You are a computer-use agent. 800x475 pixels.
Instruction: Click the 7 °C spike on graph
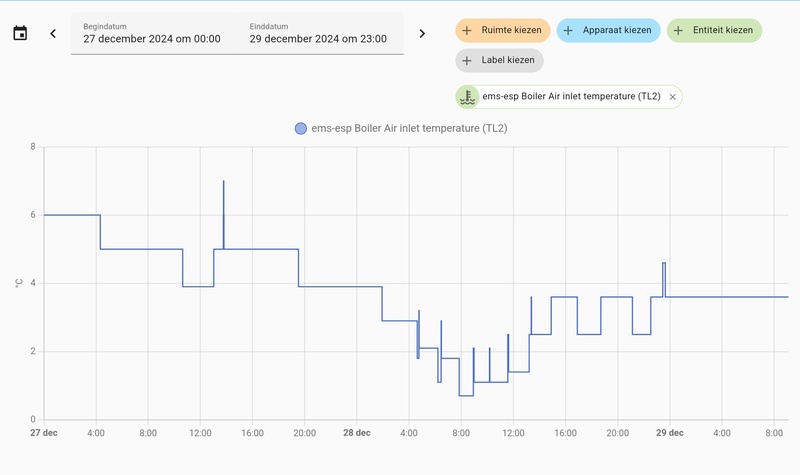[223, 184]
